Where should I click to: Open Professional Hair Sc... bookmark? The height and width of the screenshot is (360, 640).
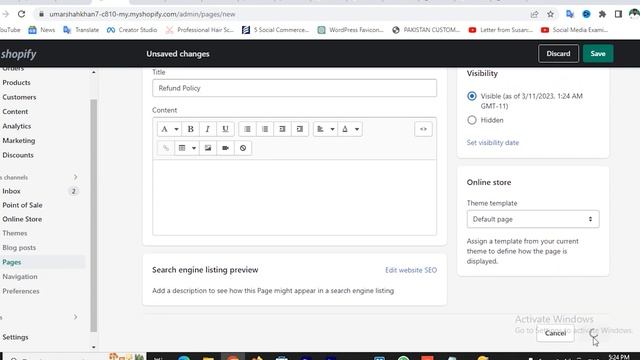click(x=200, y=30)
